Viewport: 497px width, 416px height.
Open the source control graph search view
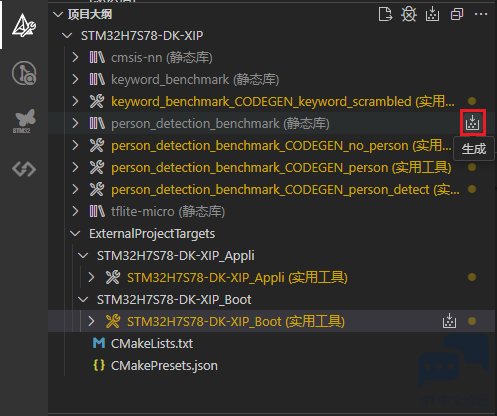(x=24, y=73)
